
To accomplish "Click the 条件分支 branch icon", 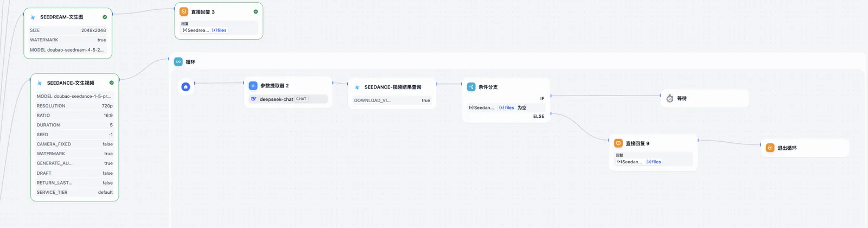I will point(471,87).
